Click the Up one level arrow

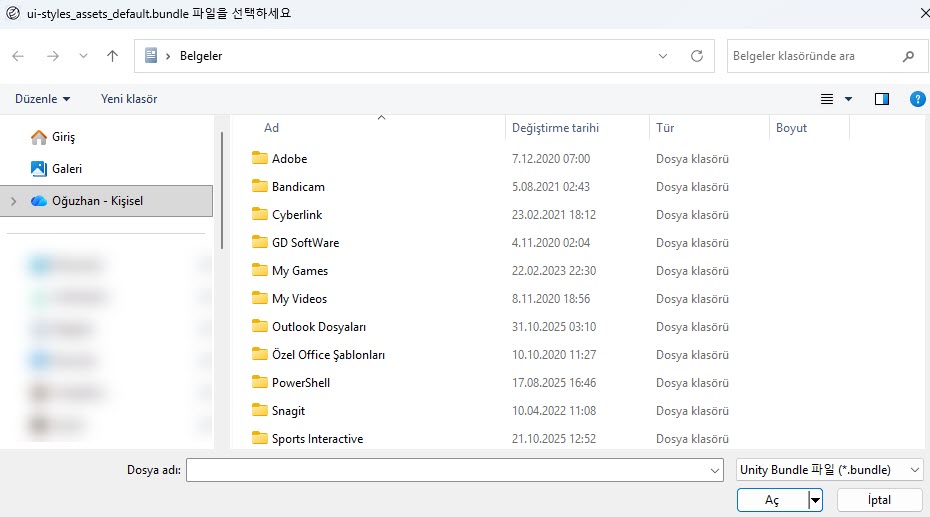(x=112, y=56)
